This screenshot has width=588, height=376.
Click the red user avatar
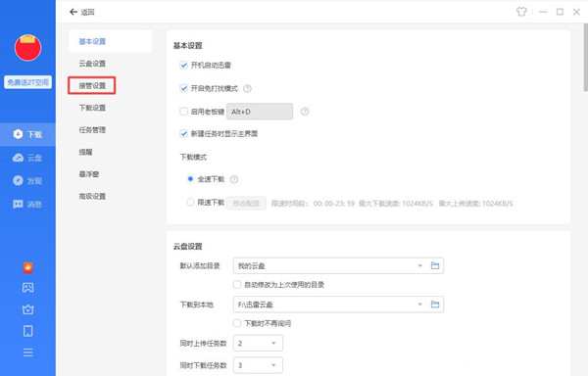(x=27, y=48)
